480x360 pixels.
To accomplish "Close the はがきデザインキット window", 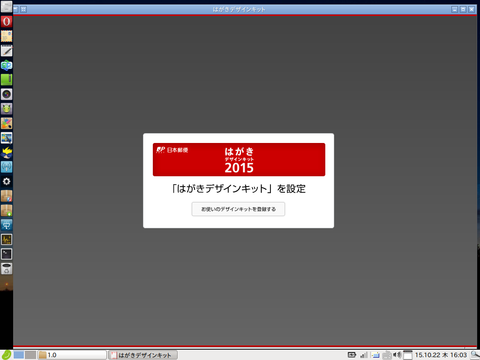I will [471, 9].
